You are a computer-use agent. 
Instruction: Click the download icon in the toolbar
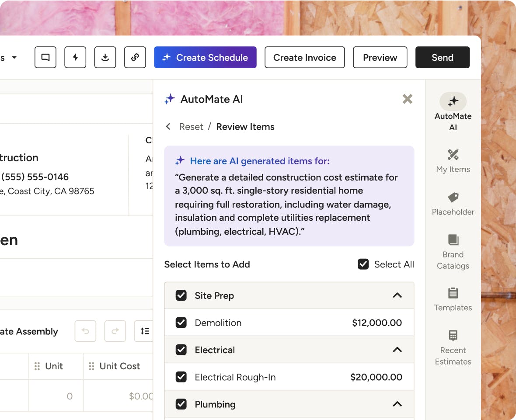click(105, 57)
